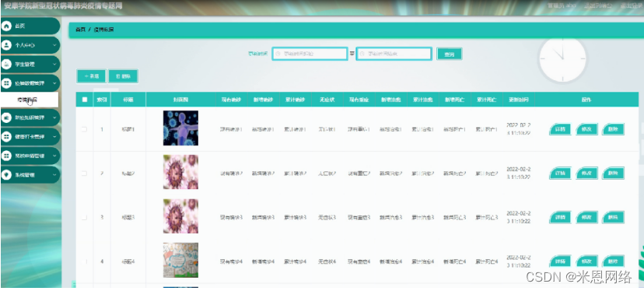Click the grid icon for 健康打卡管理
Image resolution: width=644 pixels, height=291 pixels.
tap(6, 137)
